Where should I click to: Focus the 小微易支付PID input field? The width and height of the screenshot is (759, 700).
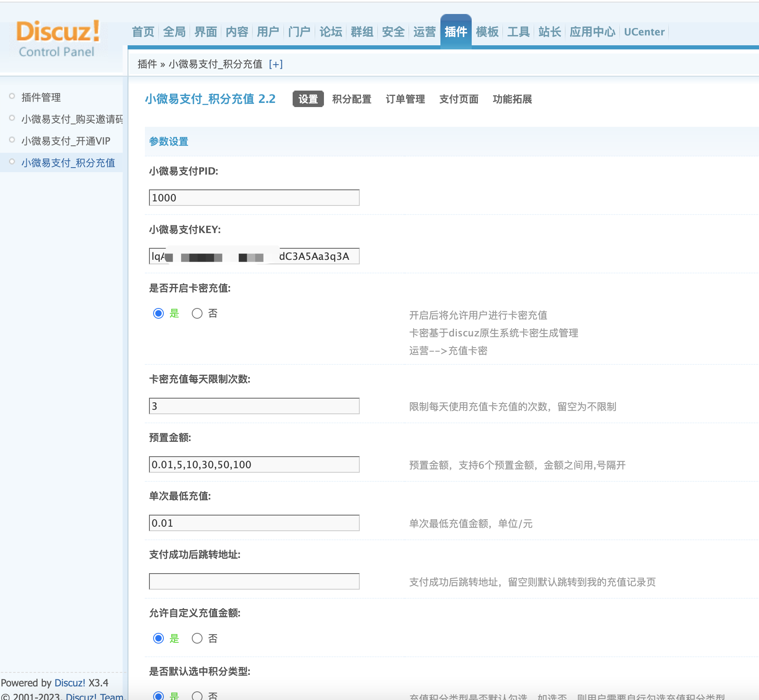[254, 198]
